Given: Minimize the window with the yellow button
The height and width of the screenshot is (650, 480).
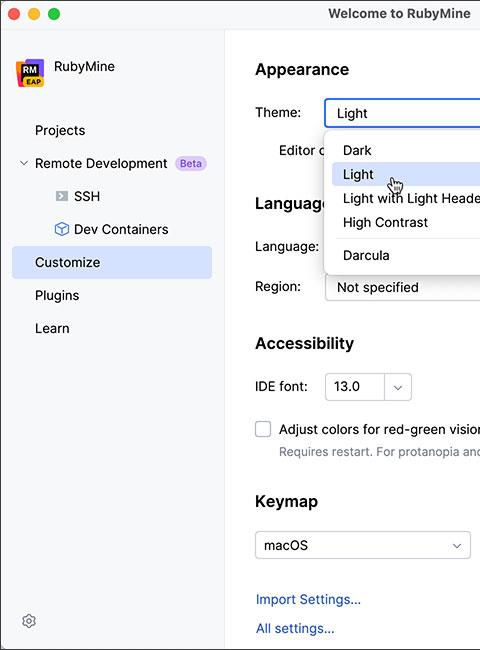Looking at the screenshot, I should point(34,14).
